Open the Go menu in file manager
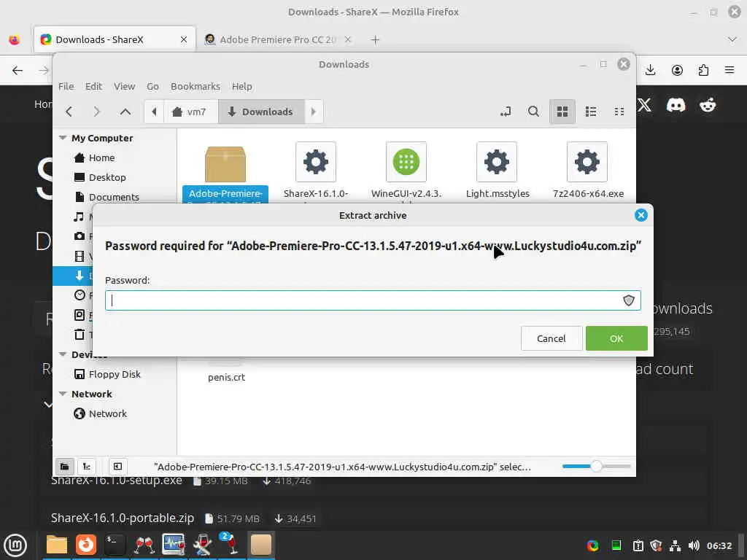747x560 pixels. (152, 86)
